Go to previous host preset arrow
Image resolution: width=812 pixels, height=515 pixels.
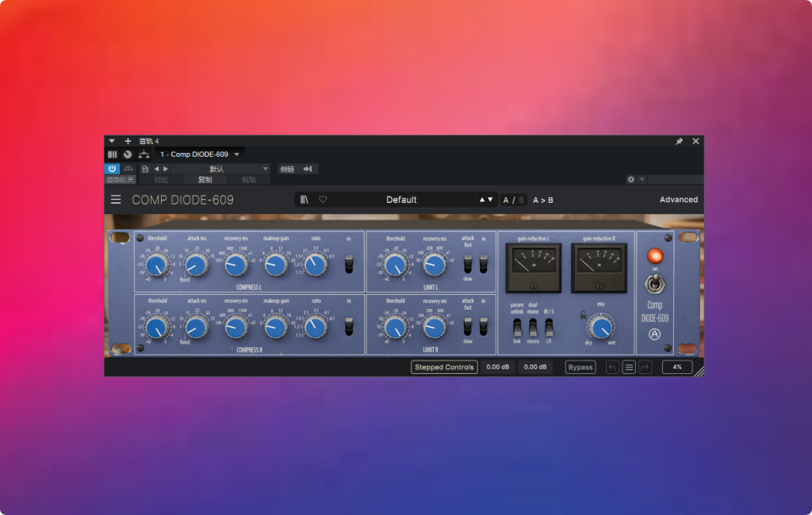click(156, 169)
